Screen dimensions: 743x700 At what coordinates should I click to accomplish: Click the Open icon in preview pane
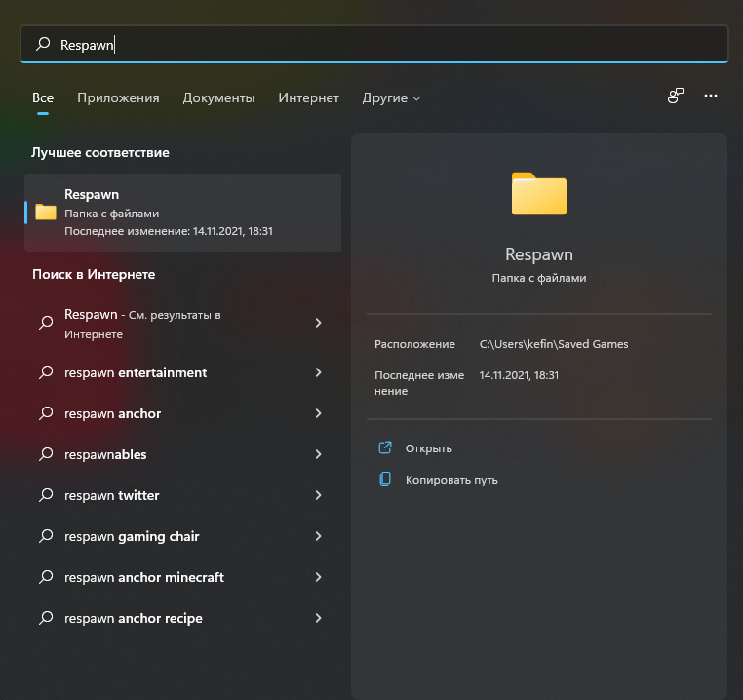coord(385,448)
